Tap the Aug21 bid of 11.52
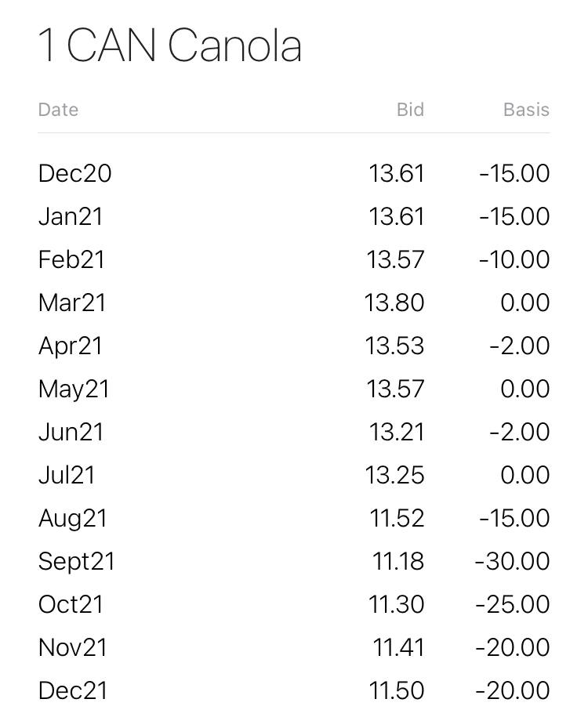The height and width of the screenshot is (728, 588). click(x=397, y=519)
